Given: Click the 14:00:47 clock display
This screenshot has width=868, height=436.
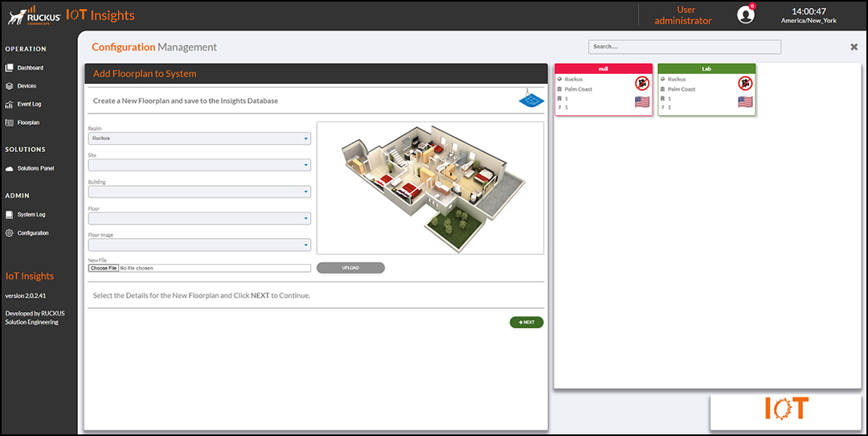Looking at the screenshot, I should tap(809, 11).
